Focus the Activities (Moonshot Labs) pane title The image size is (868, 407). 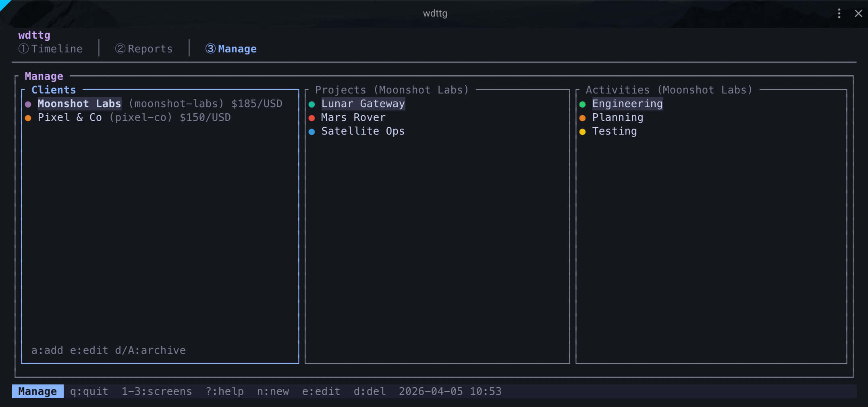coord(669,90)
